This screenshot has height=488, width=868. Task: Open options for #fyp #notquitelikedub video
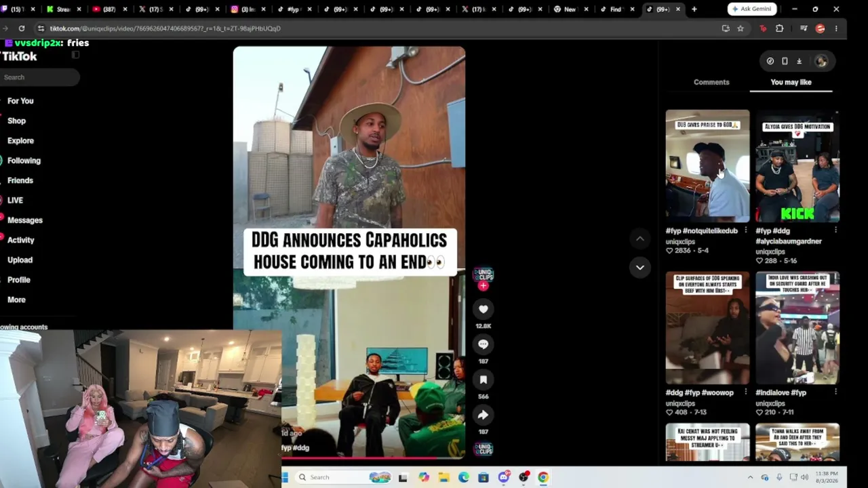tap(745, 230)
